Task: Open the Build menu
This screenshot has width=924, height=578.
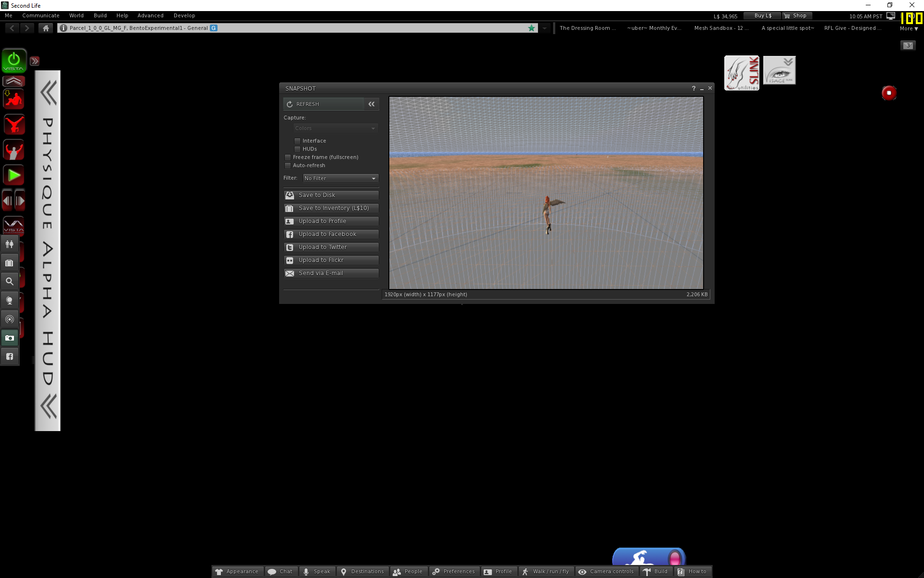Action: pos(100,16)
